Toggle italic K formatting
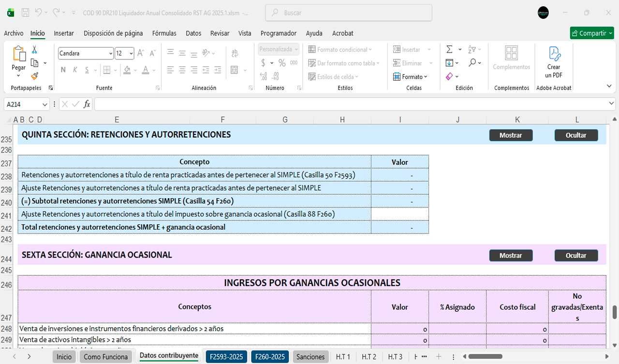619x364 pixels. click(75, 70)
